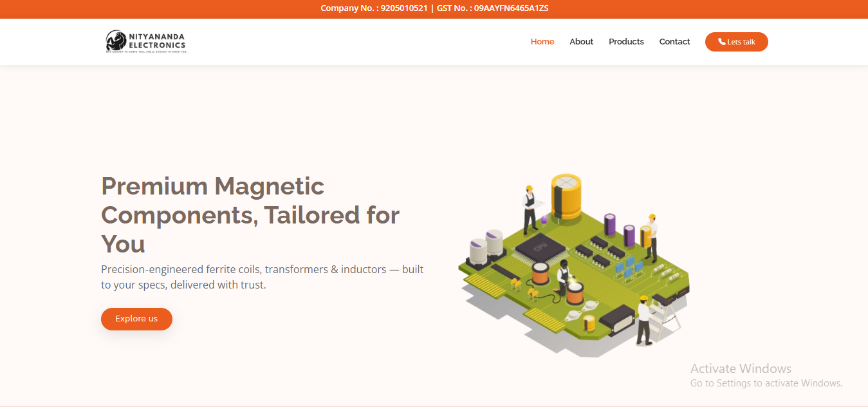Screen dimensions: 868x409
Task: Click the gray capacitors on board's left edge
Action: point(486,247)
